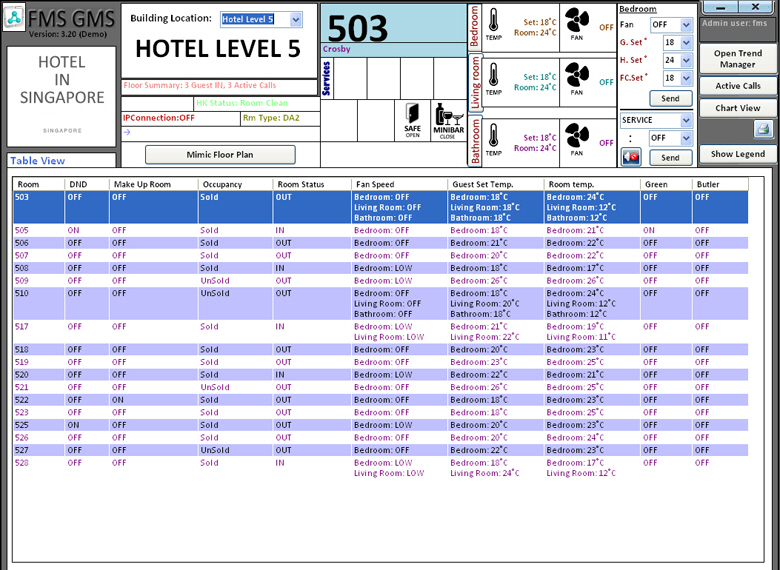Click the printer icon

click(762, 130)
